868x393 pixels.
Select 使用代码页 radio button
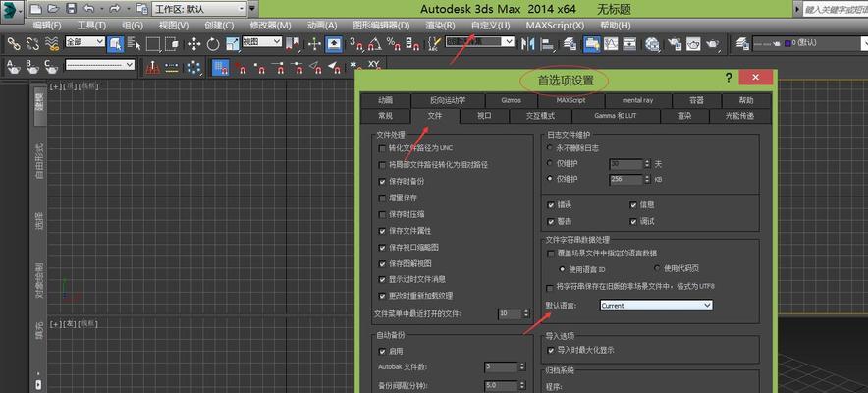[657, 268]
